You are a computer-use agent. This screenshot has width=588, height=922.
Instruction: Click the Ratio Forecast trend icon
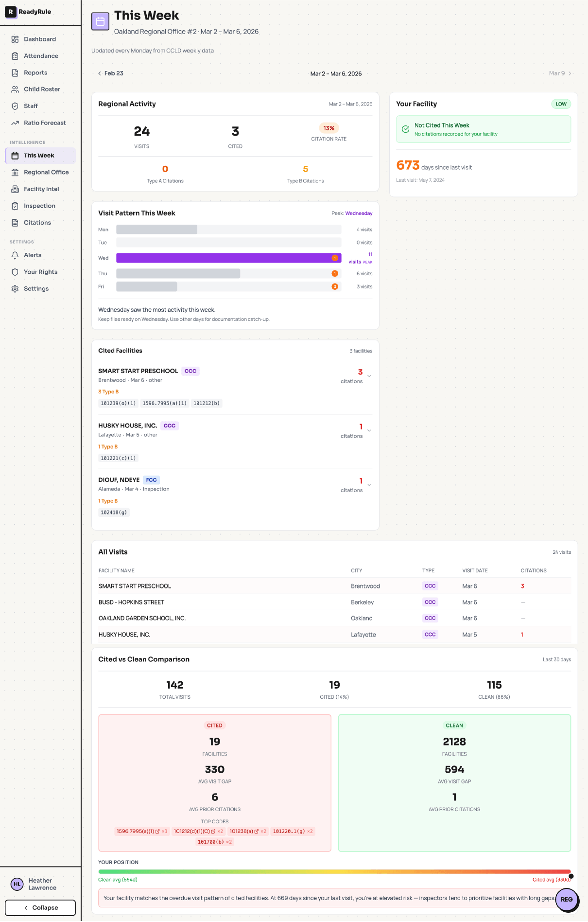click(15, 123)
